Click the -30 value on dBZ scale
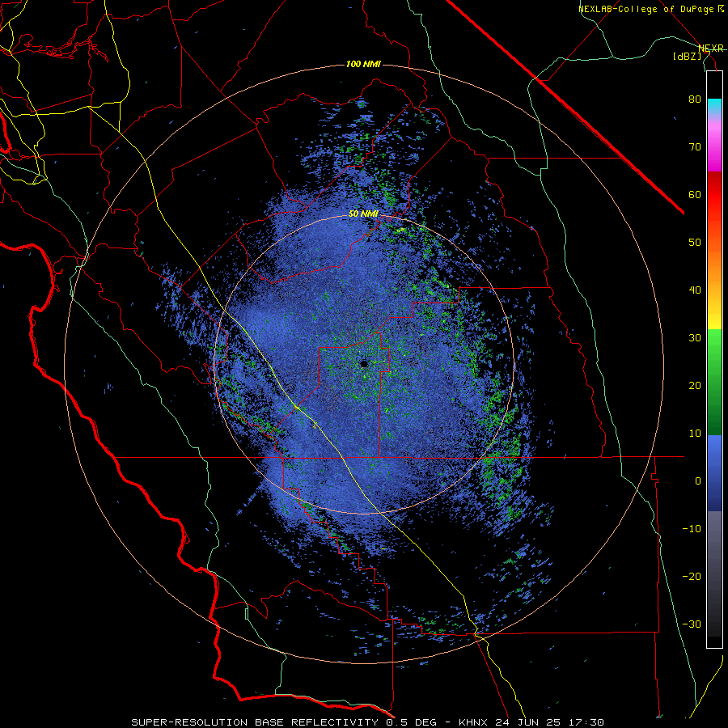This screenshot has height=728, width=728. click(692, 624)
